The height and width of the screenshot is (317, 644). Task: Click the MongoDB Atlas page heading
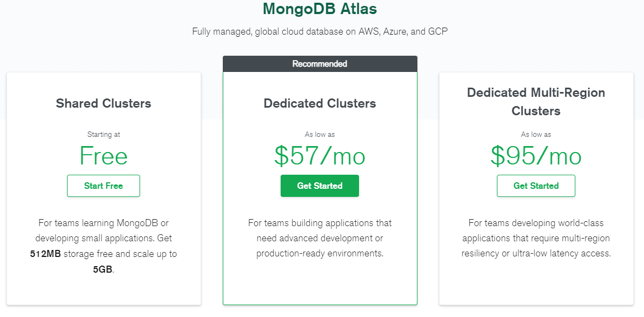tap(320, 9)
